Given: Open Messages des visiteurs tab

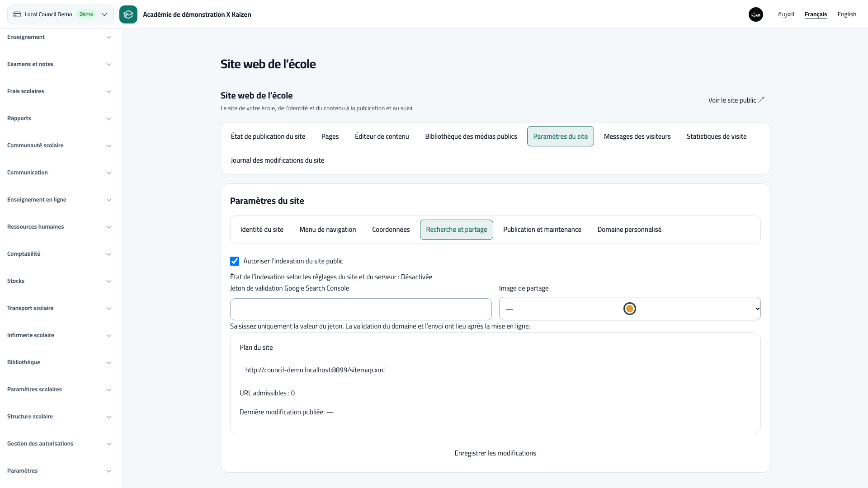Looking at the screenshot, I should click(637, 136).
